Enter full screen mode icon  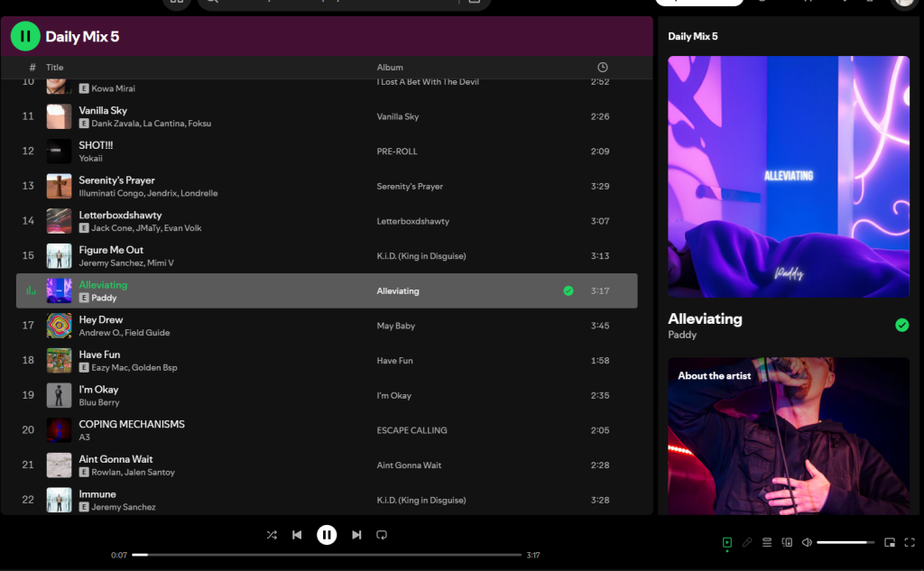pos(910,542)
